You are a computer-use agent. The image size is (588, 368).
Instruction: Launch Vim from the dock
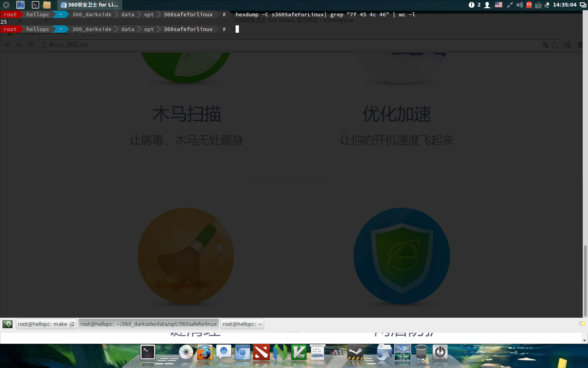pyautogui.click(x=299, y=352)
